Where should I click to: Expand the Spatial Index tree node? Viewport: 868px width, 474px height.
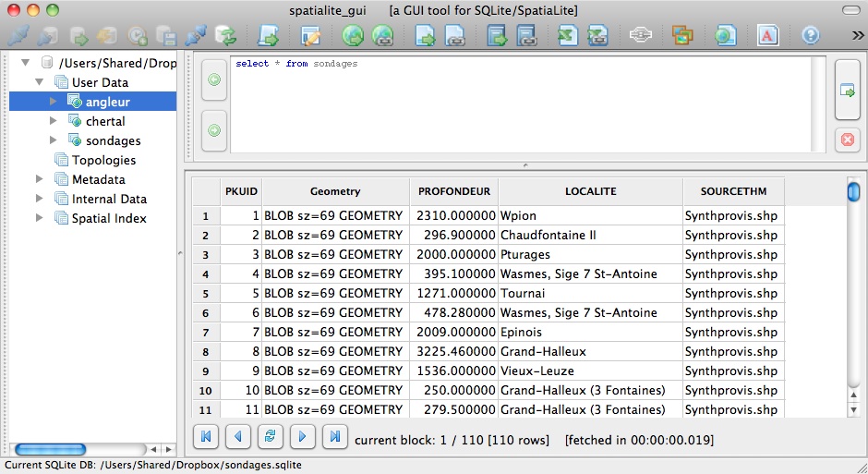coord(40,218)
